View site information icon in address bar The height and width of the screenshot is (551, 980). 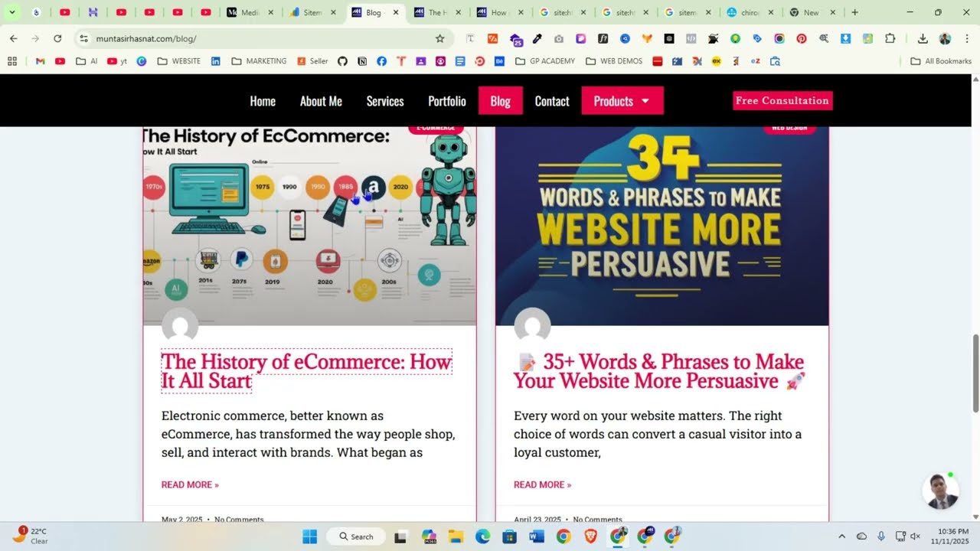click(83, 38)
